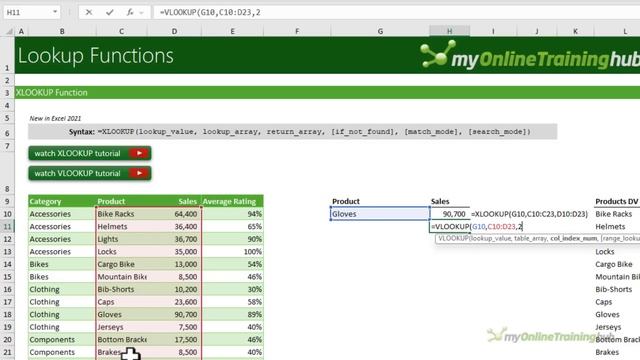Select the Bib-Shorts product cell
The height and width of the screenshot is (360, 640).
click(121, 289)
